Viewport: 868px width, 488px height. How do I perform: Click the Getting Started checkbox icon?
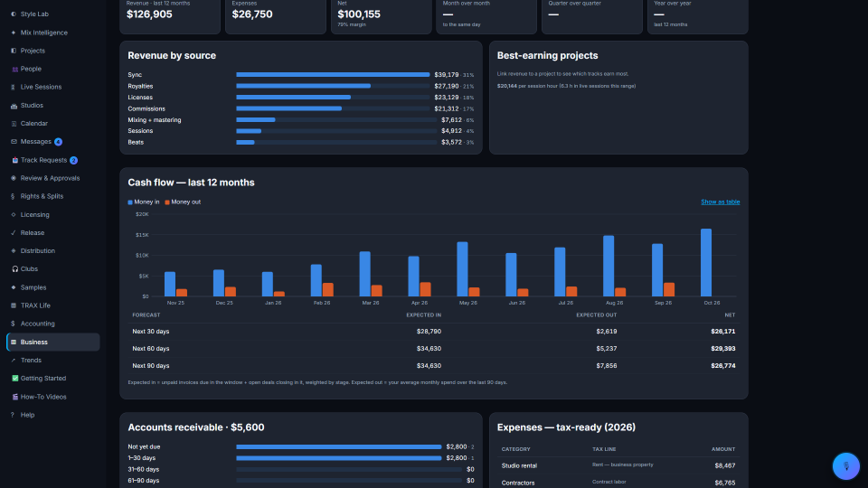14,379
